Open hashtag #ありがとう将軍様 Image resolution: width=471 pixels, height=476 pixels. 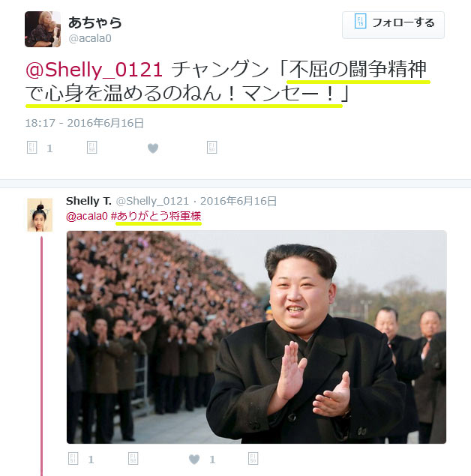coord(156,216)
